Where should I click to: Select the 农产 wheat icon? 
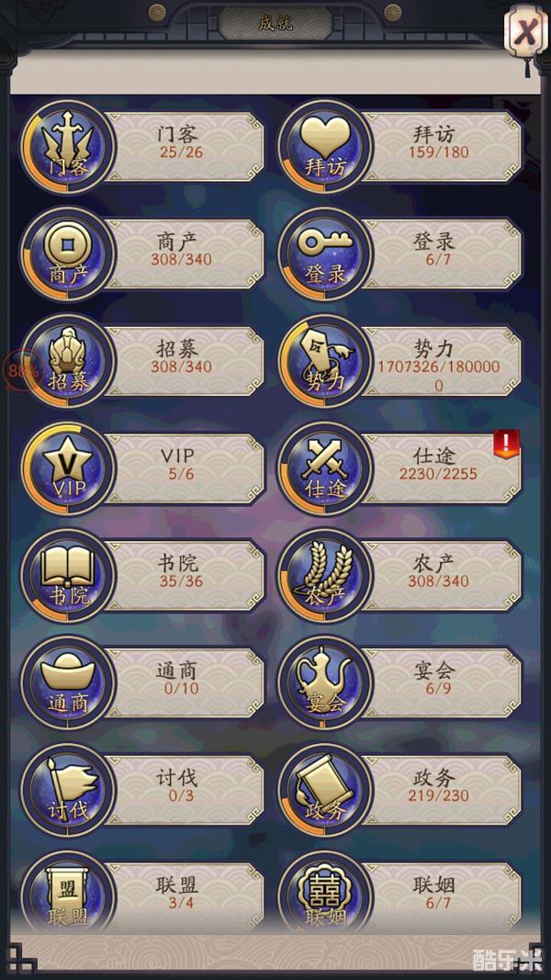pos(325,576)
